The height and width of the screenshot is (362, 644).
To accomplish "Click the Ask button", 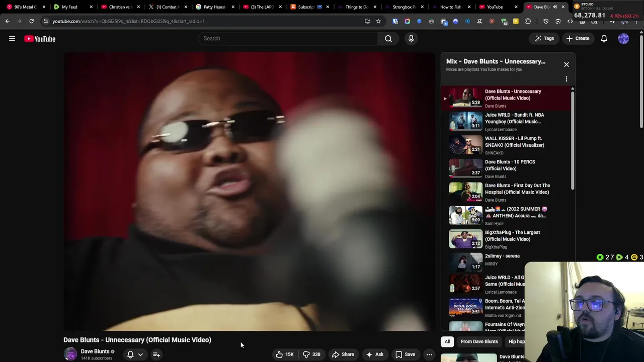I will point(375,354).
